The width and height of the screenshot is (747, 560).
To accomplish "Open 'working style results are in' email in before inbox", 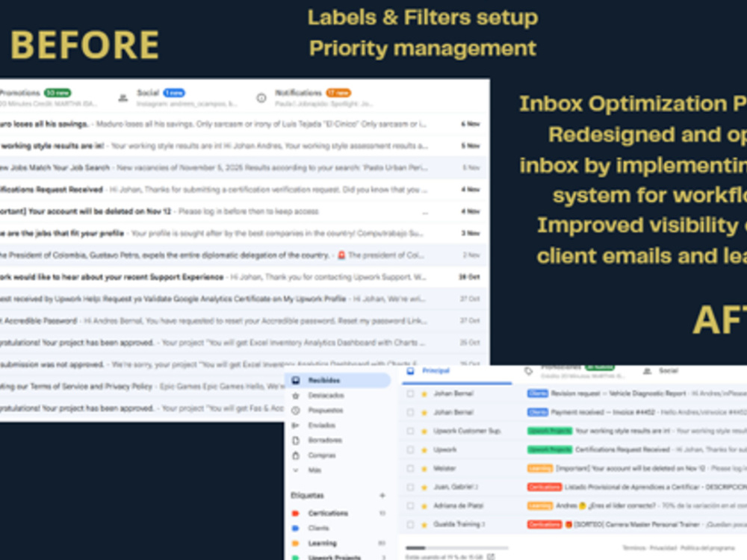I will [244, 146].
